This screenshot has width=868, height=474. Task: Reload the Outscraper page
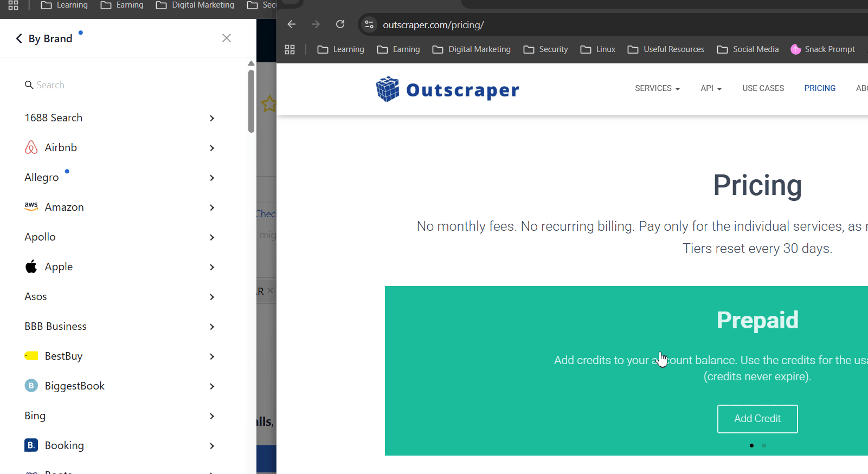[340, 24]
